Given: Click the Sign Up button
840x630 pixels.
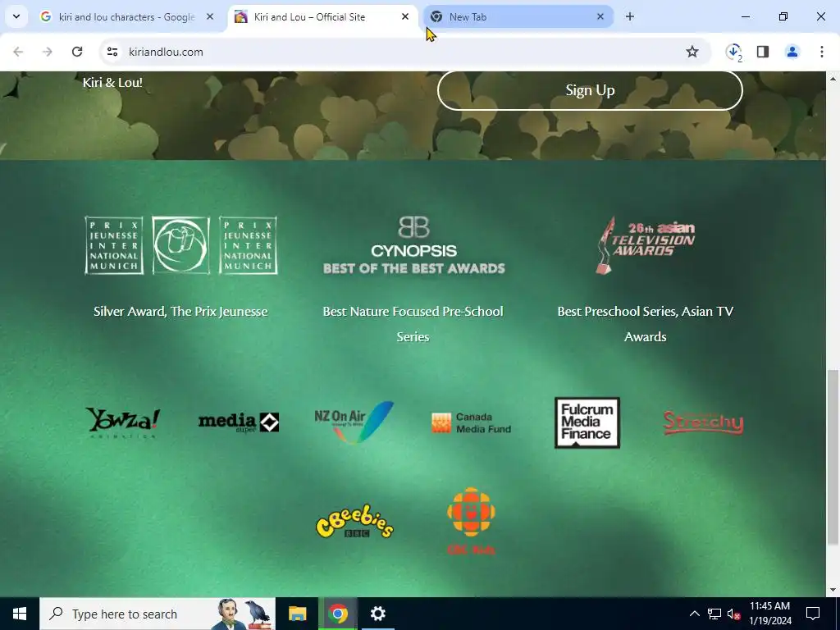Looking at the screenshot, I should 590,90.
